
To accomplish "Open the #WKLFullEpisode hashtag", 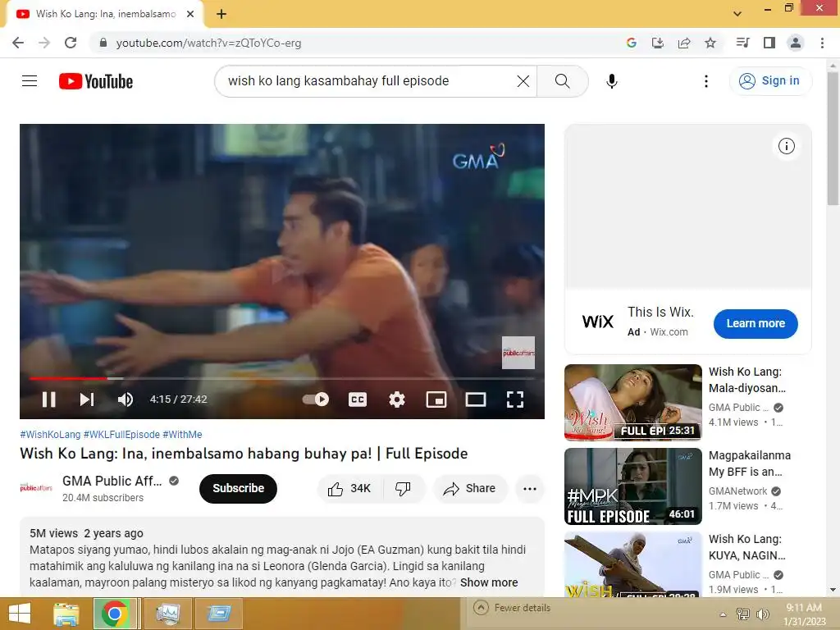I will 121,435.
